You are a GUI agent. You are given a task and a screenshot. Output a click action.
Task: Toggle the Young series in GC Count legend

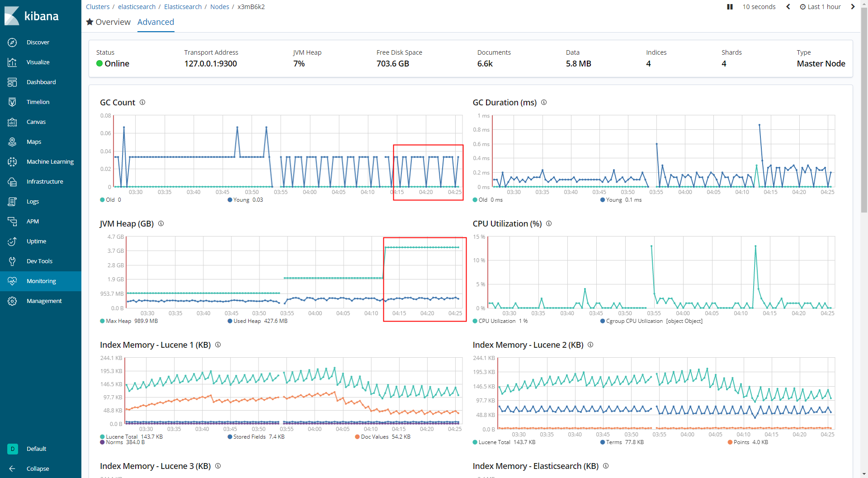pyautogui.click(x=245, y=200)
